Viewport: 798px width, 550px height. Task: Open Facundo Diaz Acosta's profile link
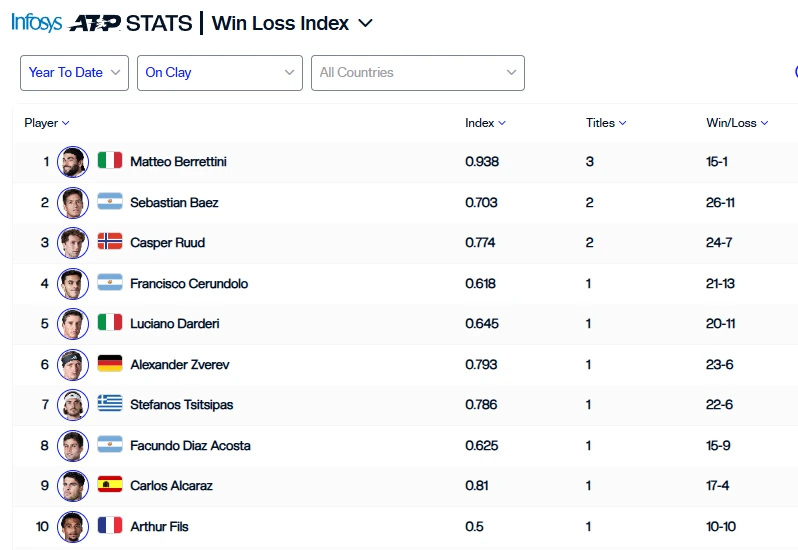190,445
